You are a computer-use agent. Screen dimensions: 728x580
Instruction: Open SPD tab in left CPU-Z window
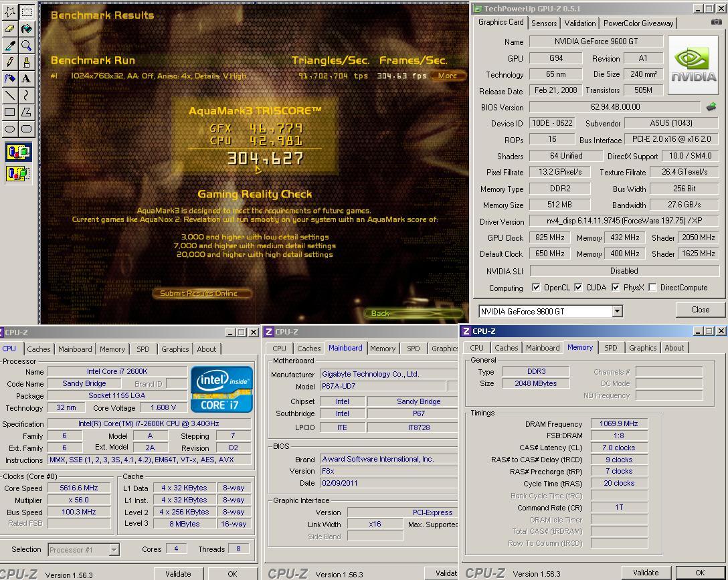click(143, 349)
